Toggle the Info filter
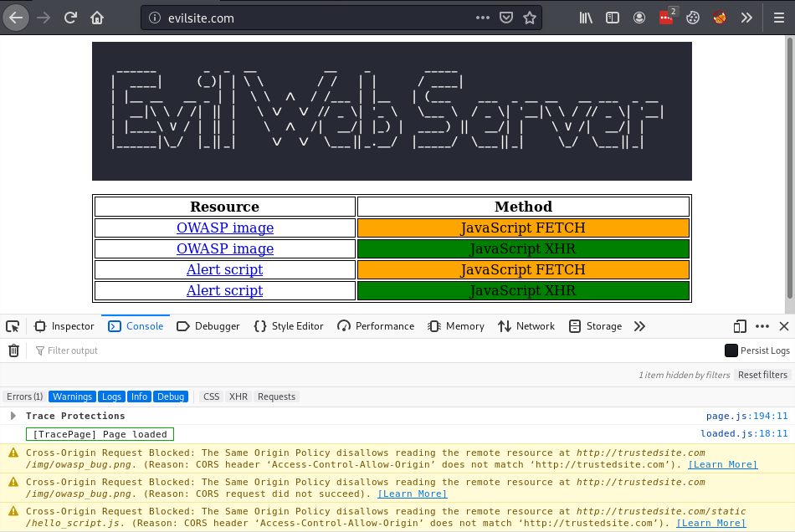 point(140,396)
